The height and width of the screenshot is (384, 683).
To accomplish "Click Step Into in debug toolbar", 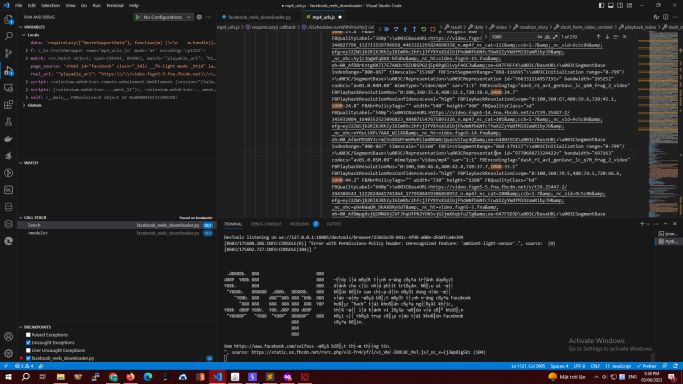I will (x=405, y=29).
